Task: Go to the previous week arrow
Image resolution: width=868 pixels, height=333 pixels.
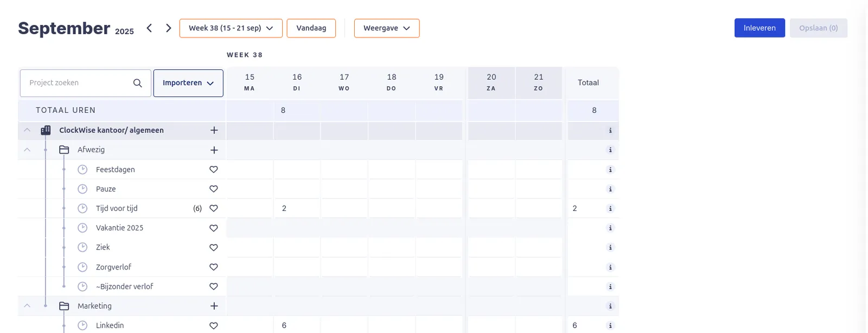Action: 149,28
